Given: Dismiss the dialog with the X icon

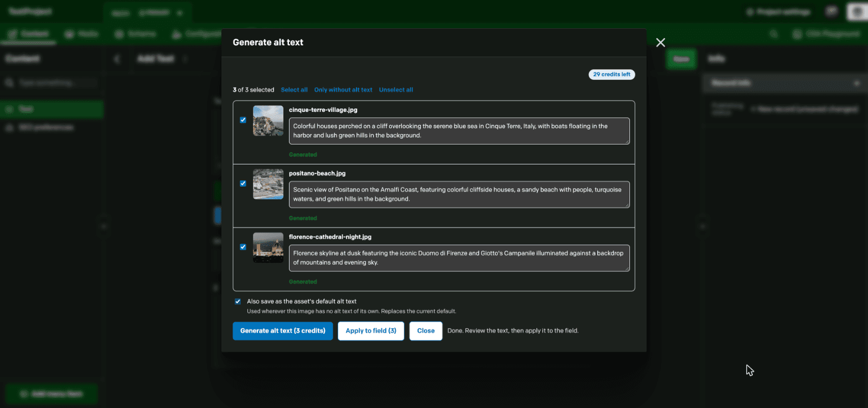Looking at the screenshot, I should pos(660,43).
